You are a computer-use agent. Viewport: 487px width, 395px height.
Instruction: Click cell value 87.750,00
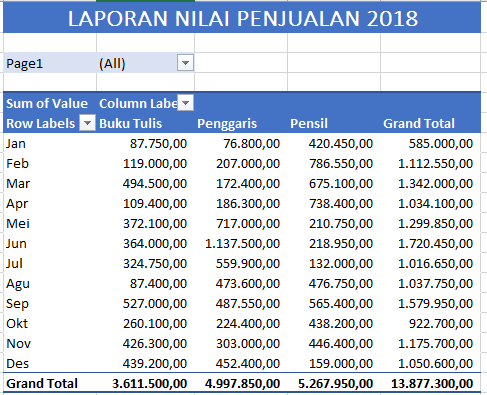(158, 144)
